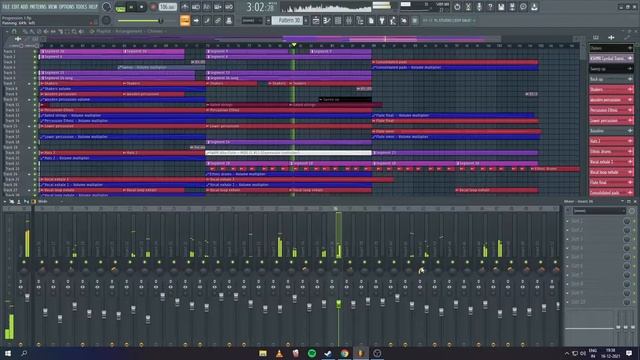Open the FILE menu
The height and width of the screenshot is (360, 640).
[6, 7]
